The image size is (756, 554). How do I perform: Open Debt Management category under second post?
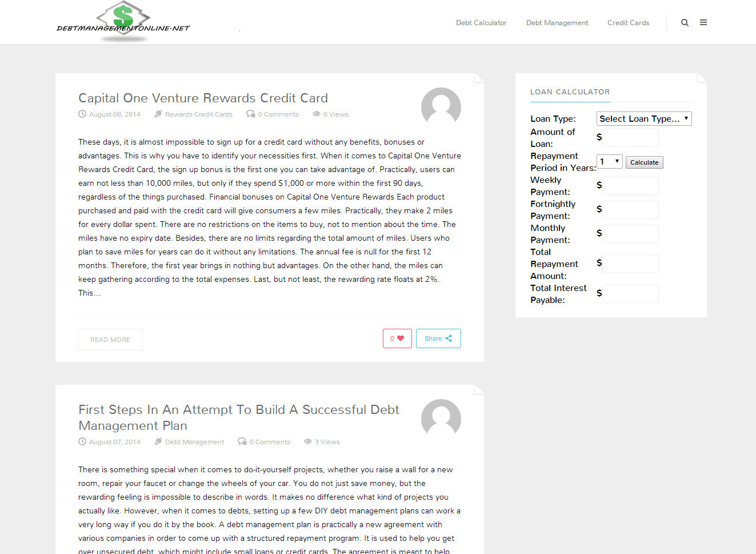coord(194,442)
